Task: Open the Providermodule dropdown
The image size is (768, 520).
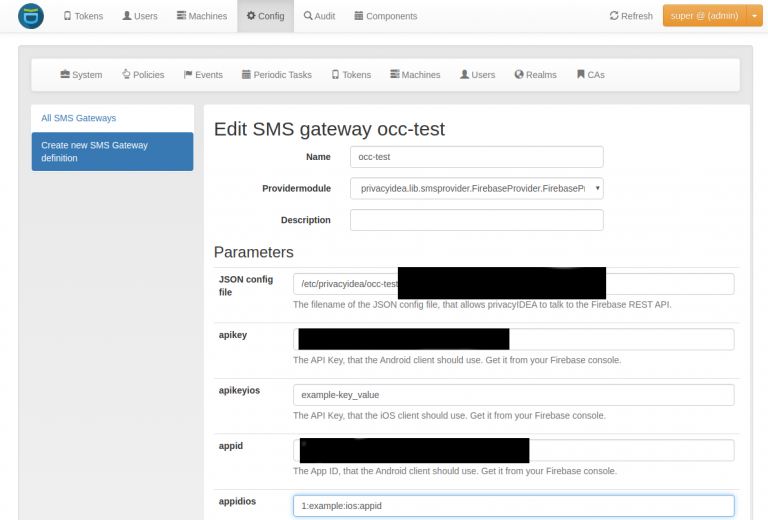Action: (477, 189)
